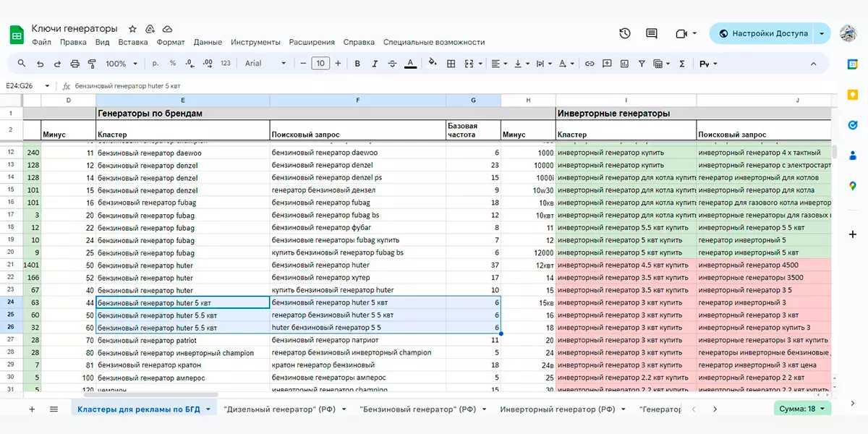Open the comments history icon

[x=652, y=33]
